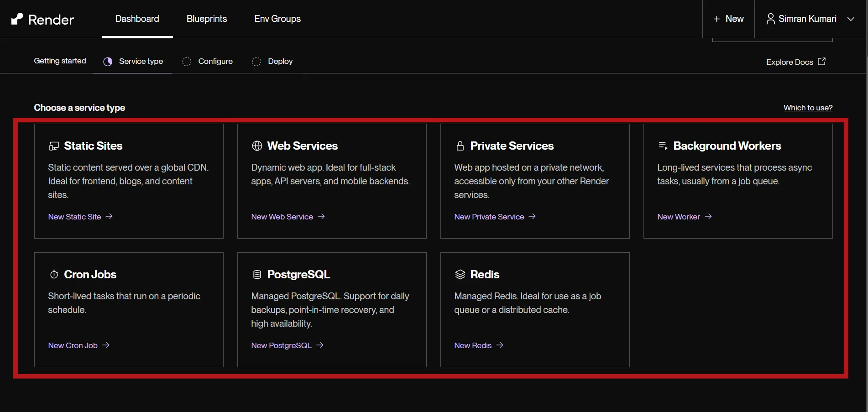The height and width of the screenshot is (412, 868).
Task: Click the Render logo icon
Action: point(17,19)
